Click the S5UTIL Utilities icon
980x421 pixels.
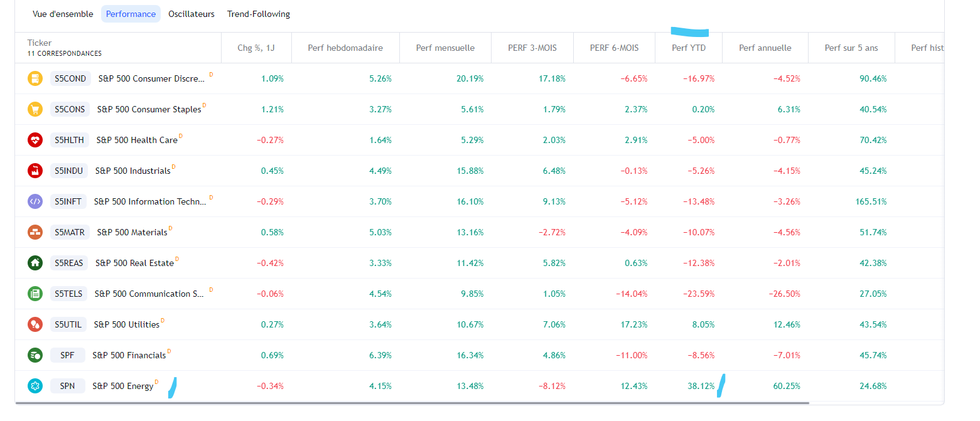[35, 324]
